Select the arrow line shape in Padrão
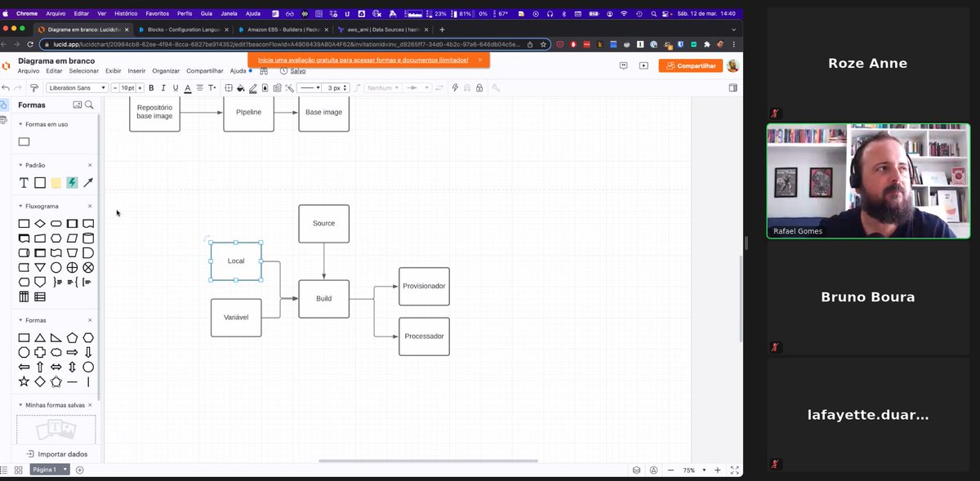The image size is (980, 481). [88, 183]
